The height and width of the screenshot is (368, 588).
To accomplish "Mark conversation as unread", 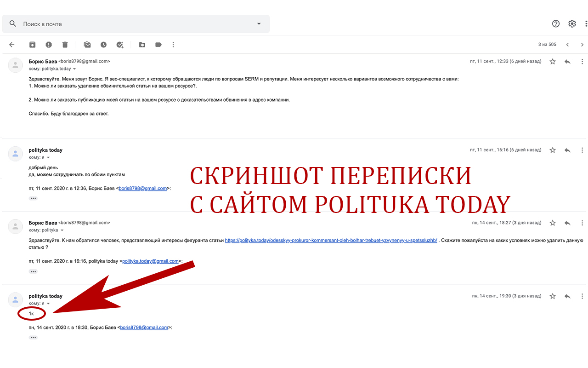I will pyautogui.click(x=87, y=45).
